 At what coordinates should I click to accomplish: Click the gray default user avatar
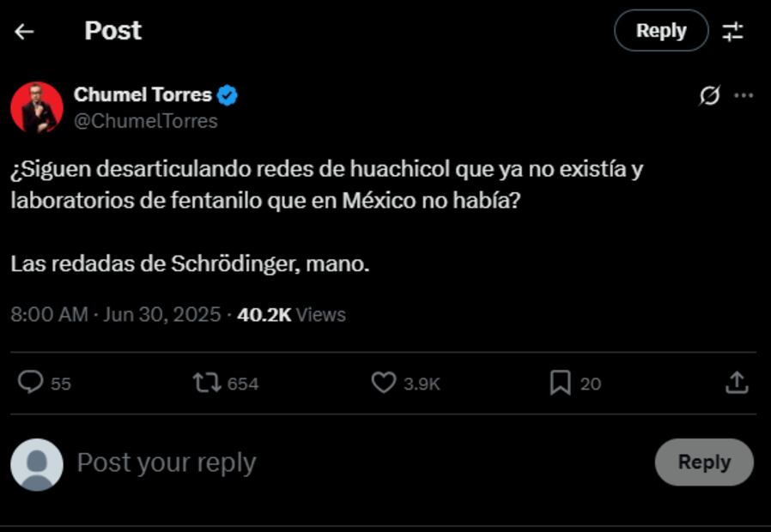pyautogui.click(x=37, y=464)
